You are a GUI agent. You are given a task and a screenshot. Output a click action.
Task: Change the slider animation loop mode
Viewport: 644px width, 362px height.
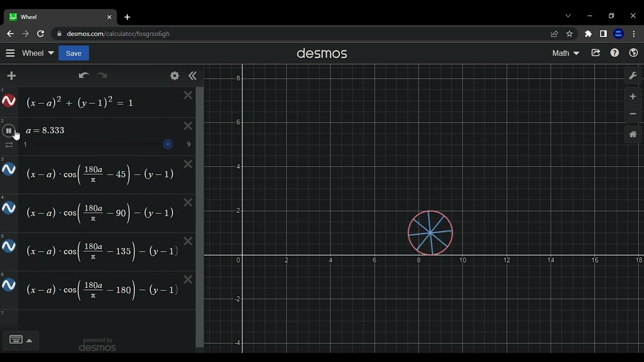point(9,145)
